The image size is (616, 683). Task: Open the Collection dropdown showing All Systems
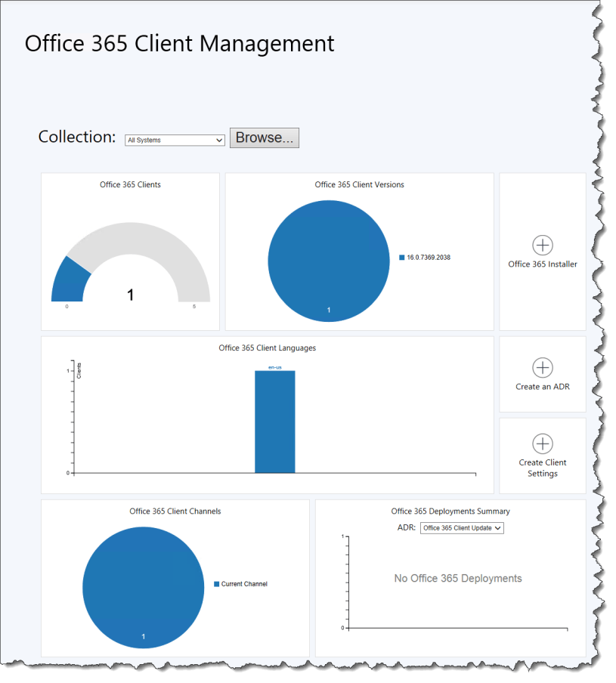[x=175, y=140]
